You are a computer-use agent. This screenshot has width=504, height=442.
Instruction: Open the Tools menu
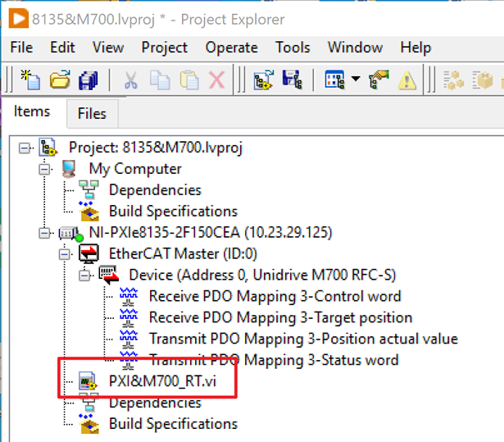(293, 48)
